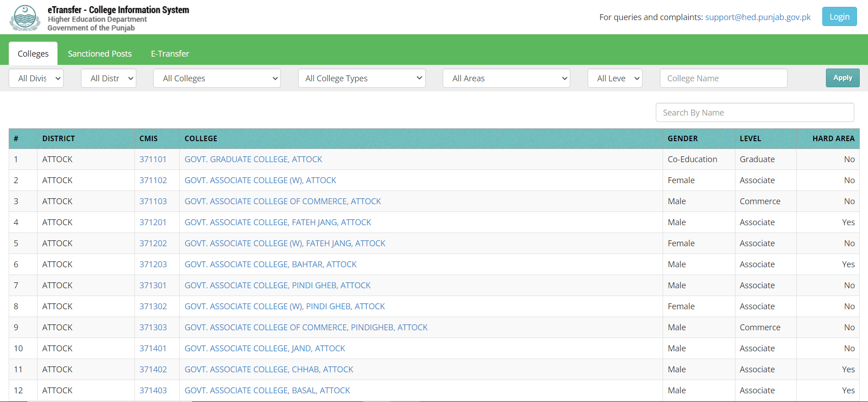The width and height of the screenshot is (868, 402).
Task: Click the eTransfer College Information System title
Action: pos(118,10)
